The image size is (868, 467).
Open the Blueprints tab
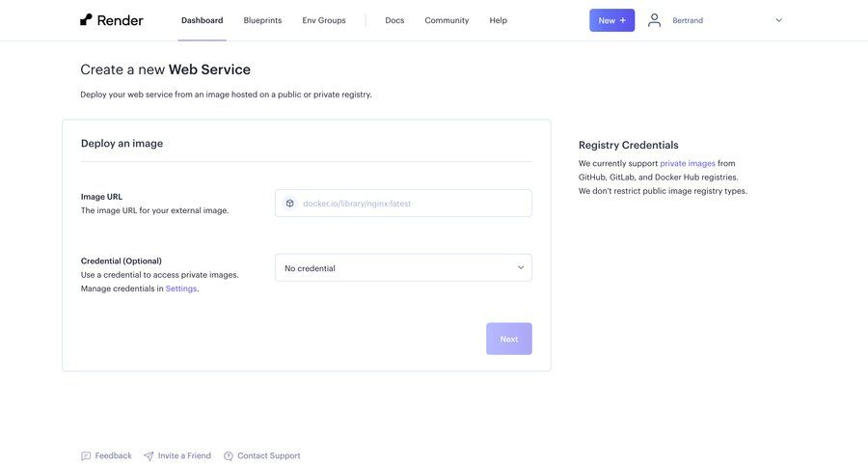pos(262,20)
